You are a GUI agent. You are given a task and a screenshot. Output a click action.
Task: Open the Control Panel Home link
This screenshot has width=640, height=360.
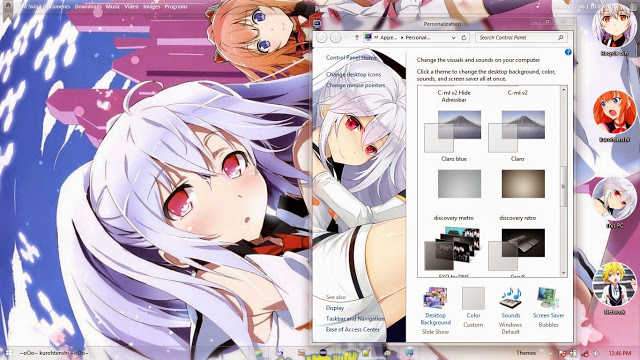(351, 58)
